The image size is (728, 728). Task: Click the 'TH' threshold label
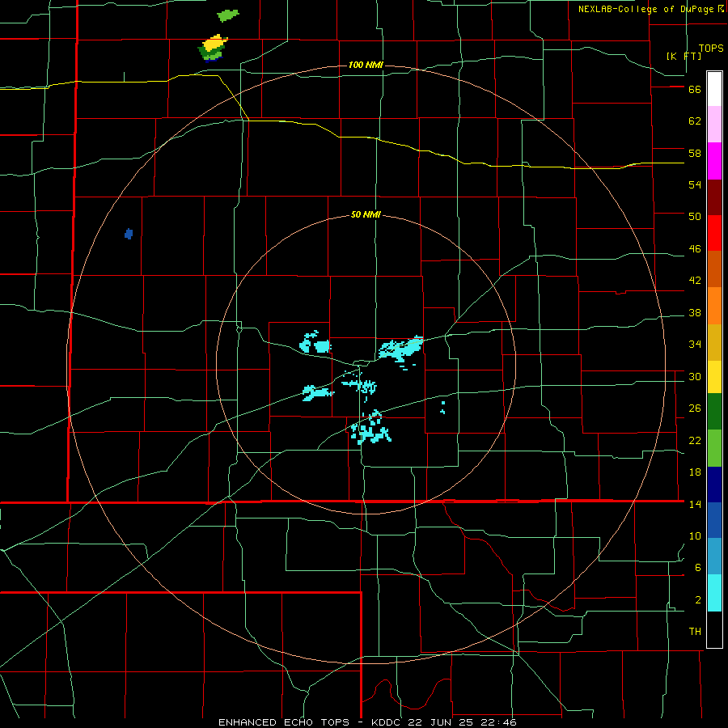pyautogui.click(x=695, y=632)
